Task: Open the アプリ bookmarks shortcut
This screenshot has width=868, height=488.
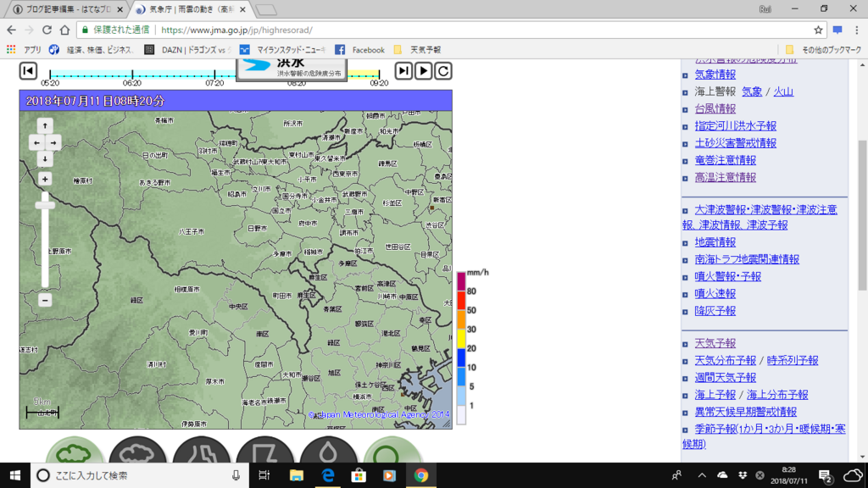Action: (24, 50)
